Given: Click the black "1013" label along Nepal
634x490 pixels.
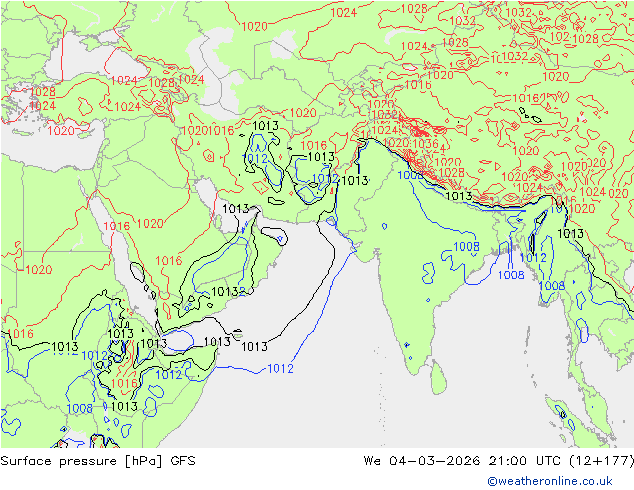Looking at the screenshot, I should tap(458, 196).
